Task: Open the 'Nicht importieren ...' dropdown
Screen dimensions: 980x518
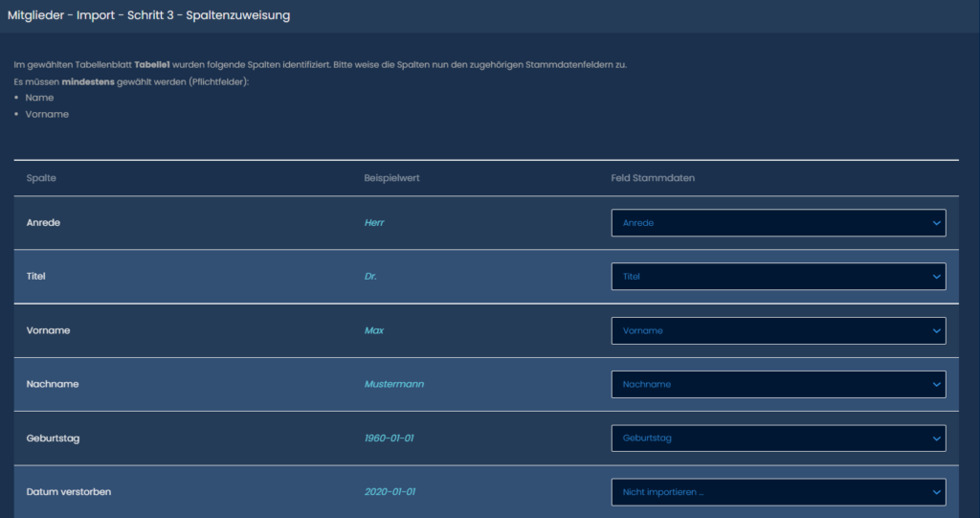Action: (777, 492)
